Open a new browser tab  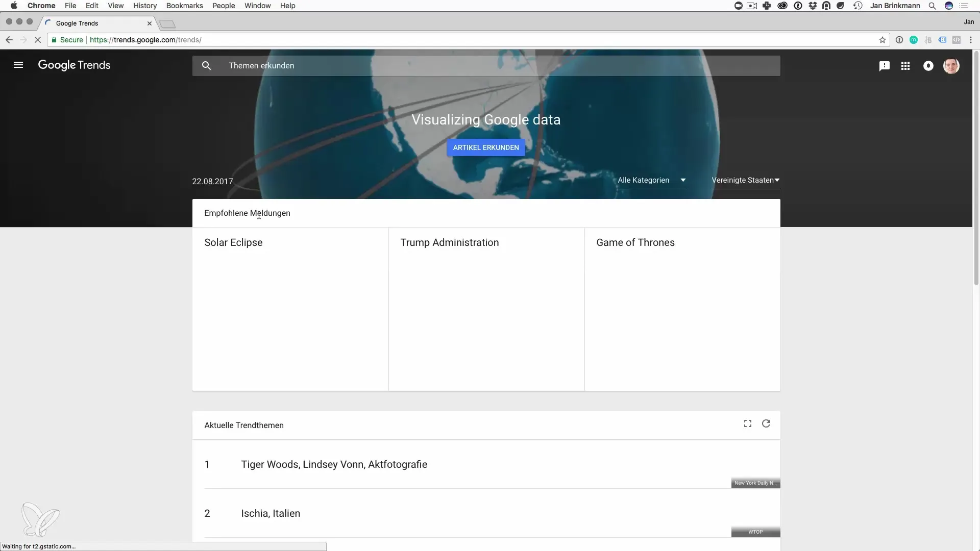coord(167,24)
